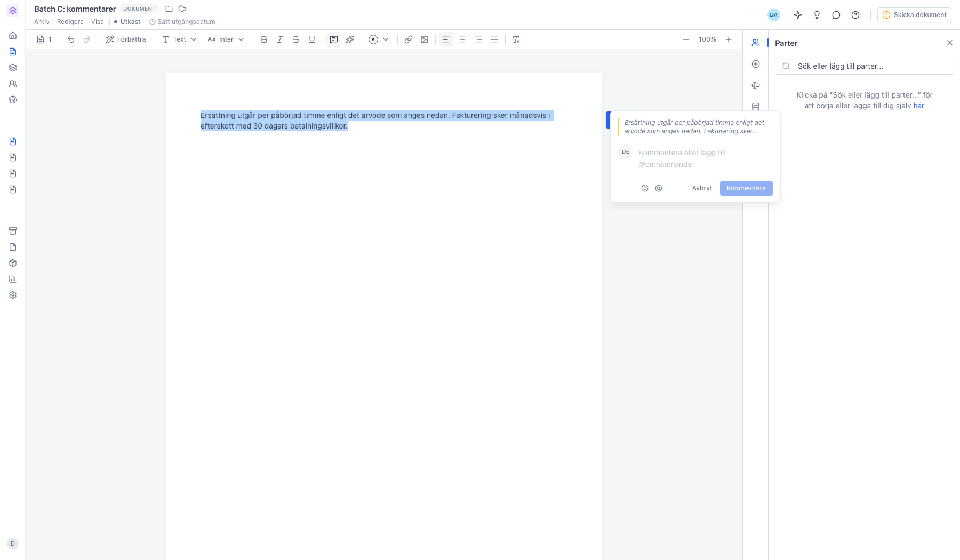Screen dimensions: 960x560
Task: Click the help question mark icon
Action: click(x=855, y=15)
